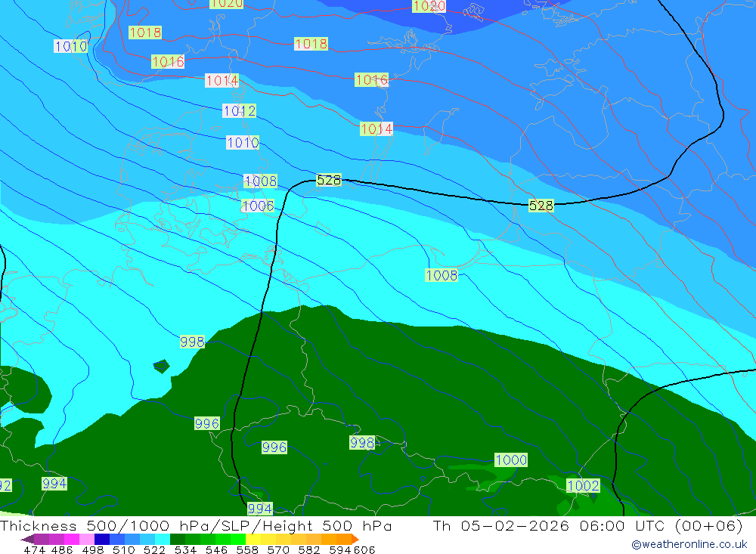Screen dimensions: 756x554
Task: Open the weatheronline.co.uk copyright link
Action: (689, 544)
